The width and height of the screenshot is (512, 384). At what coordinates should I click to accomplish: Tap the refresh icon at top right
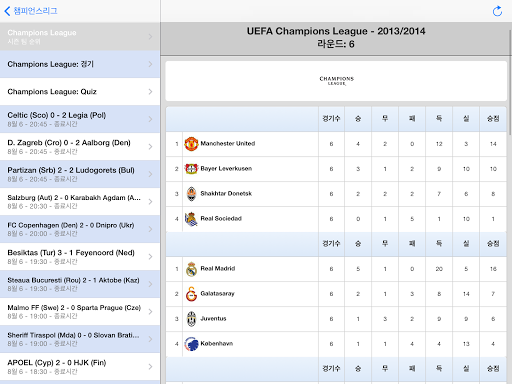[497, 11]
